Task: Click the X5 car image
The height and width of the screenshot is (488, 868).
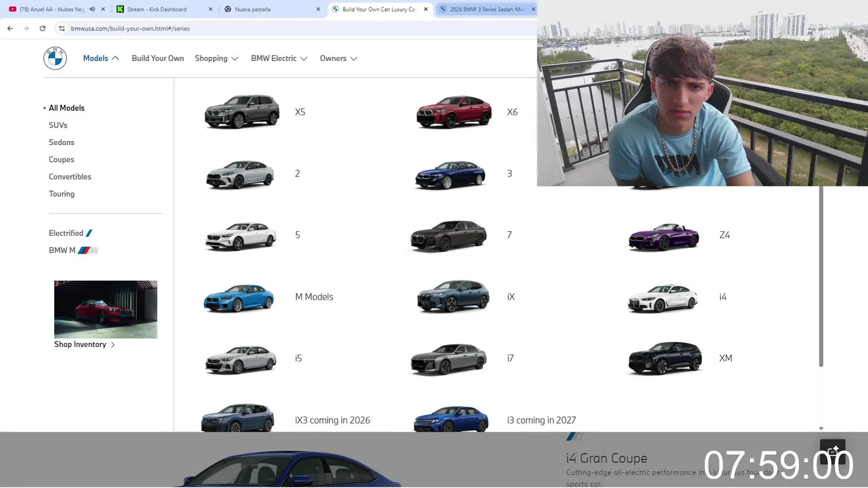Action: [x=242, y=111]
